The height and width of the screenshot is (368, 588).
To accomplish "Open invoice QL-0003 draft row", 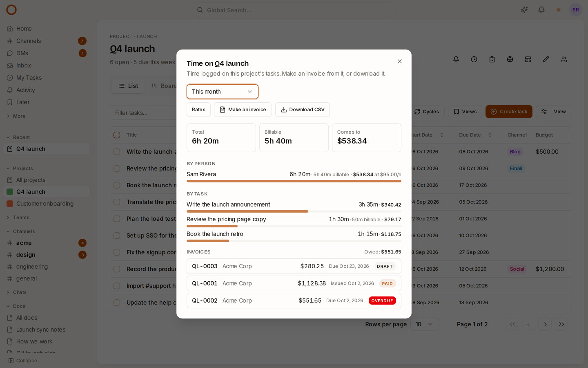I will (294, 266).
